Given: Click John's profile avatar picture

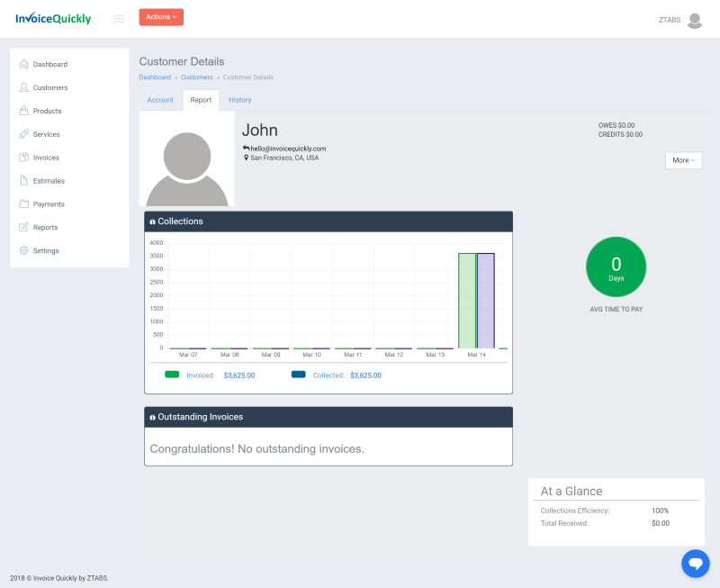Looking at the screenshot, I should (187, 159).
